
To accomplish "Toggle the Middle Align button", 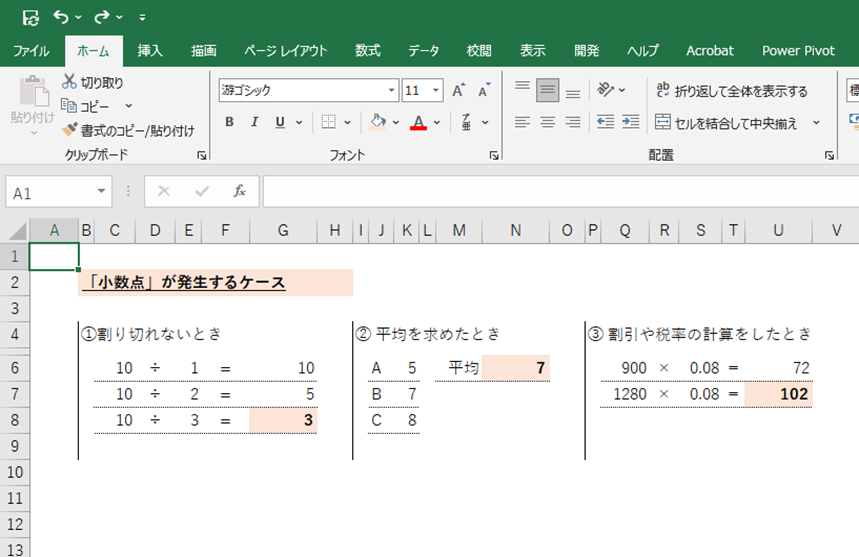I will (x=547, y=91).
